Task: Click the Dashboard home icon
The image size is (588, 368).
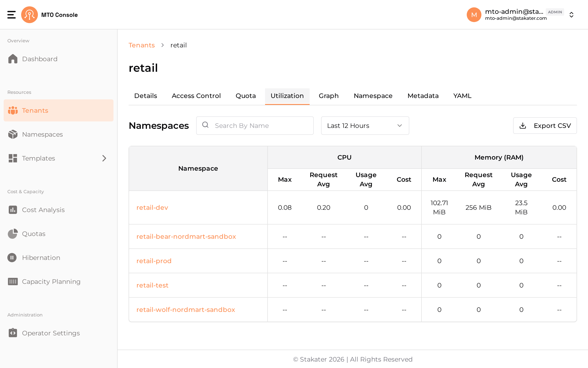Action: click(x=13, y=59)
